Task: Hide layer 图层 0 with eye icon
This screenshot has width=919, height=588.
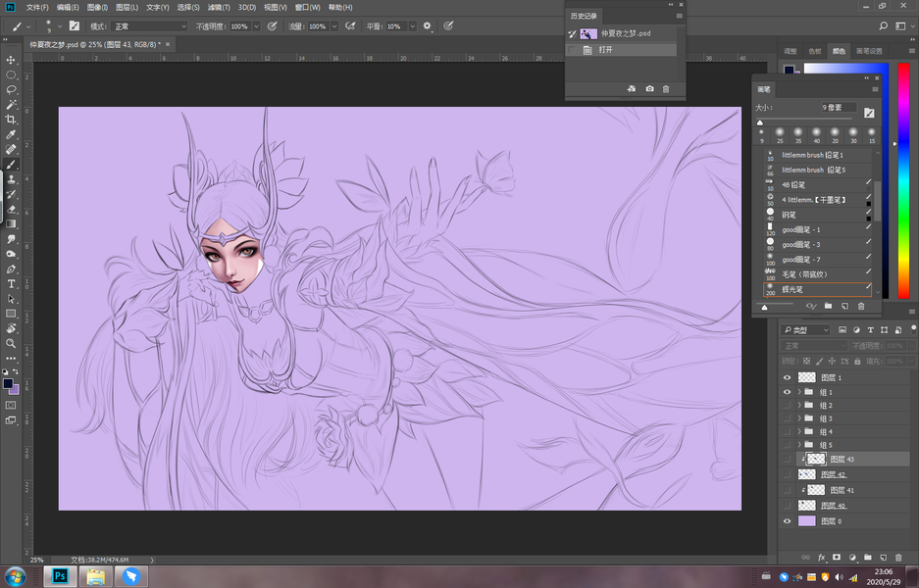Action: click(787, 520)
